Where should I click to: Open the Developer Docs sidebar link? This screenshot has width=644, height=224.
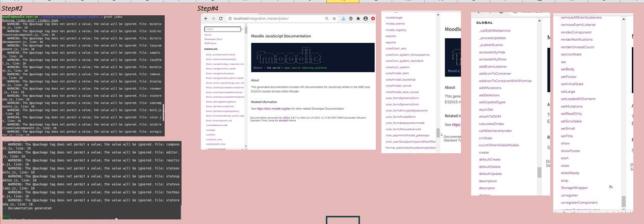click(x=213, y=39)
